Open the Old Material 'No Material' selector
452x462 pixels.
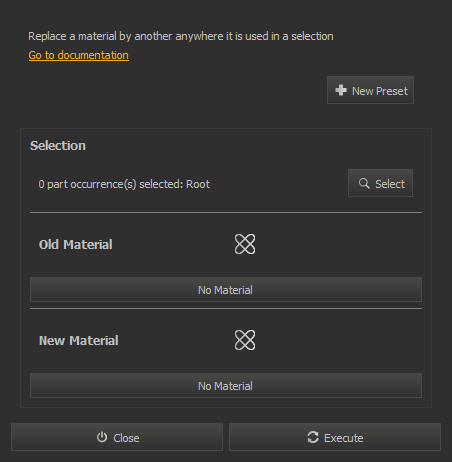[x=226, y=289]
